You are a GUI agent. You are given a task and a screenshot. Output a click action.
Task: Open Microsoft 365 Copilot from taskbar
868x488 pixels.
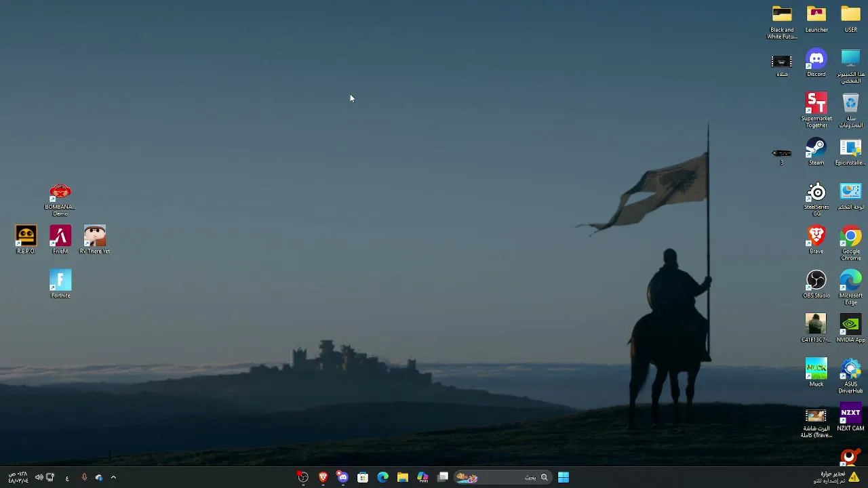click(422, 477)
